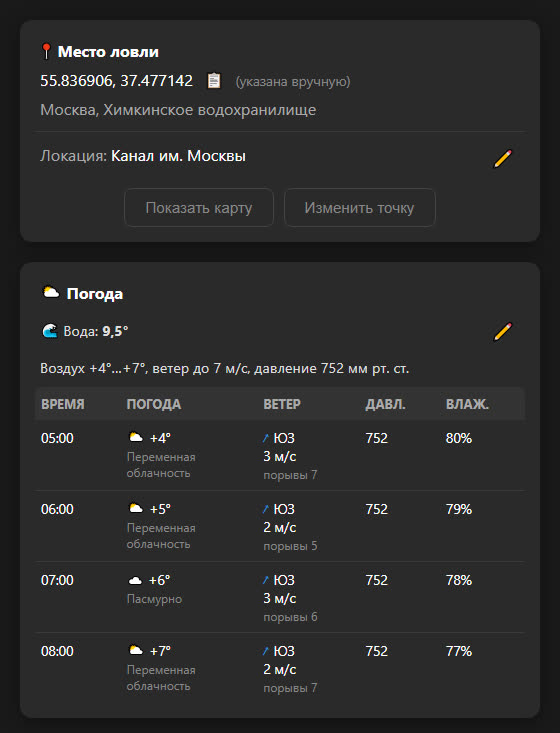The height and width of the screenshot is (733, 560).
Task: Click the ДАВЛ. column header
Action: (x=385, y=404)
